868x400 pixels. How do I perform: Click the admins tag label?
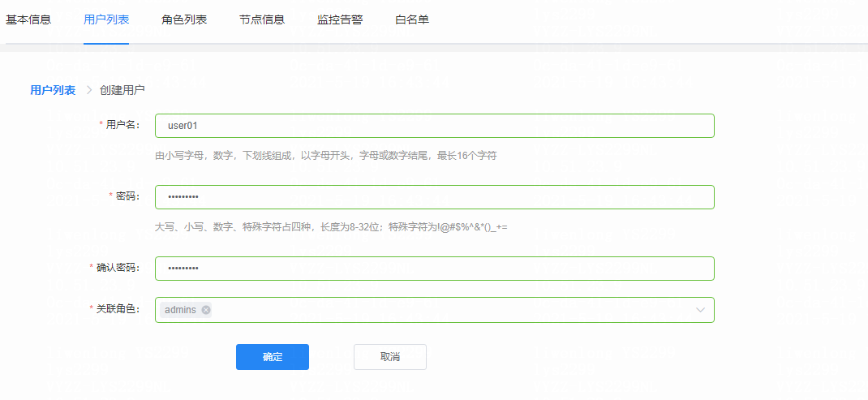coord(180,310)
